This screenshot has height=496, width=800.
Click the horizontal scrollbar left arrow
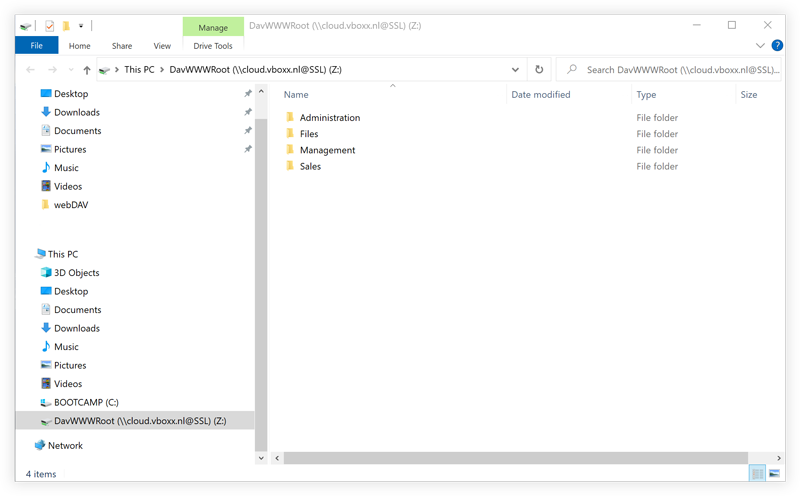click(x=277, y=458)
